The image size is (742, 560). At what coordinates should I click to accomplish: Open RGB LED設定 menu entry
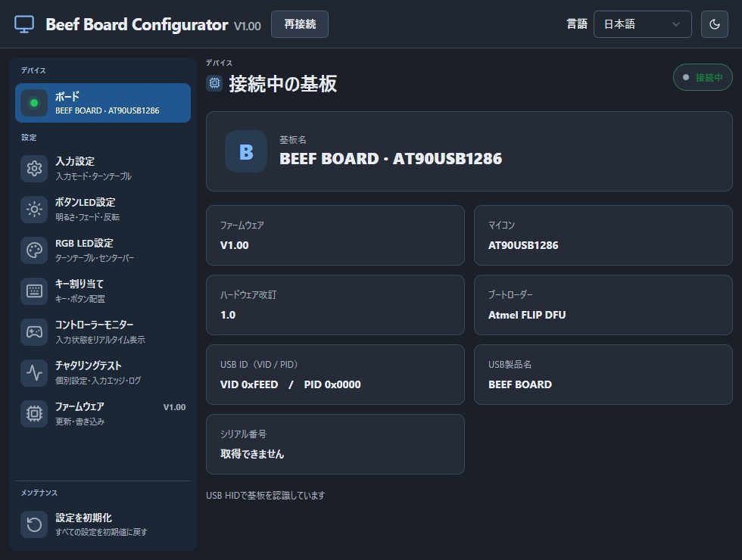(x=103, y=250)
